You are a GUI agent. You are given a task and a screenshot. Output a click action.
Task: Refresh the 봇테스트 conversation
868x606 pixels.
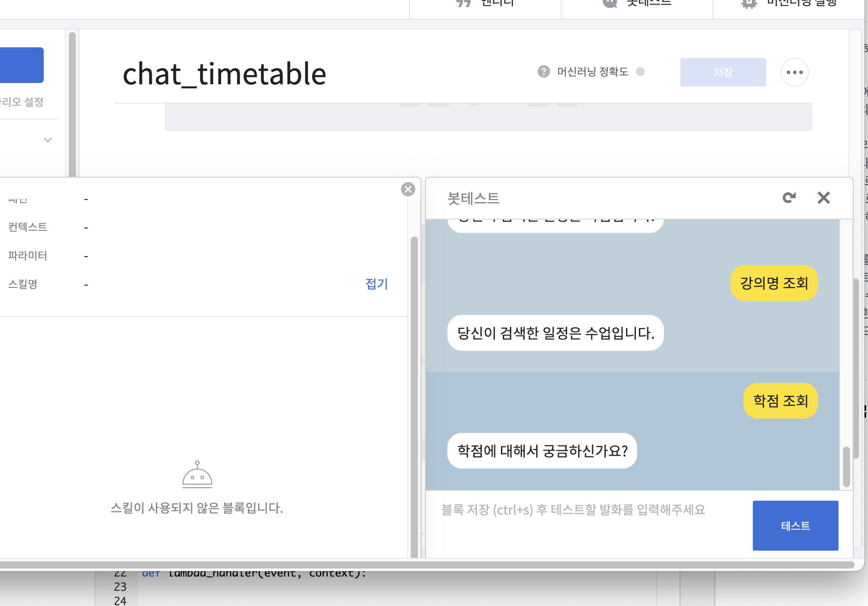tap(789, 198)
